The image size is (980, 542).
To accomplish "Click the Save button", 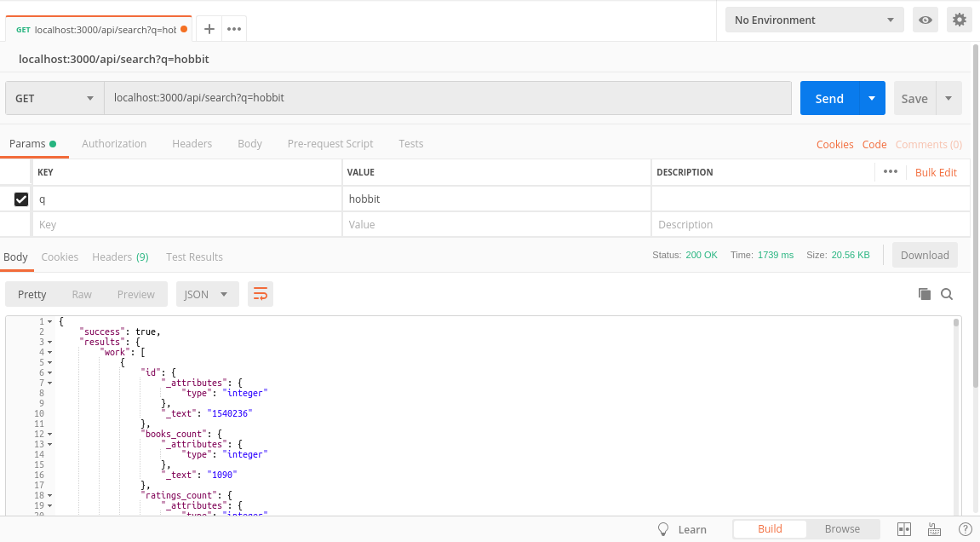I will pos(914,98).
